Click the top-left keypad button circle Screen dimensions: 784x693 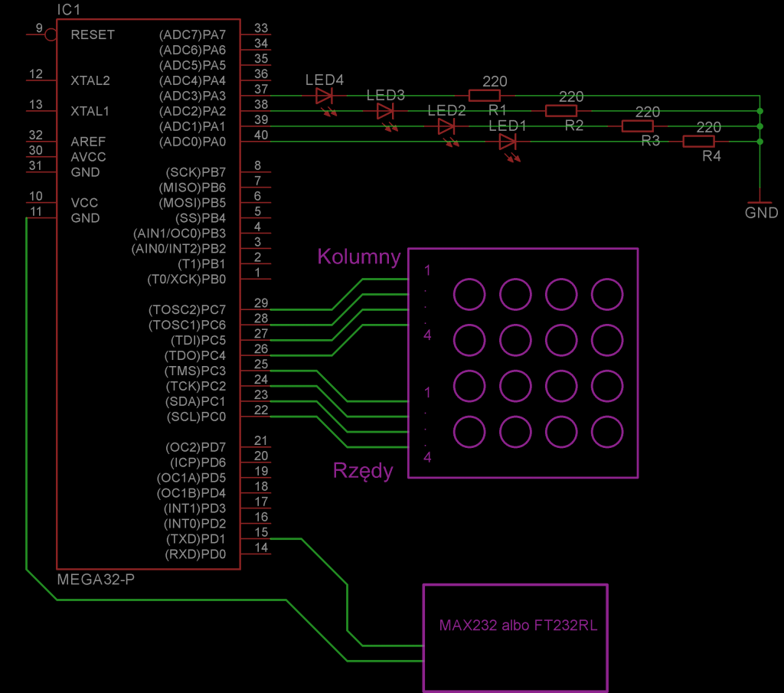[469, 295]
